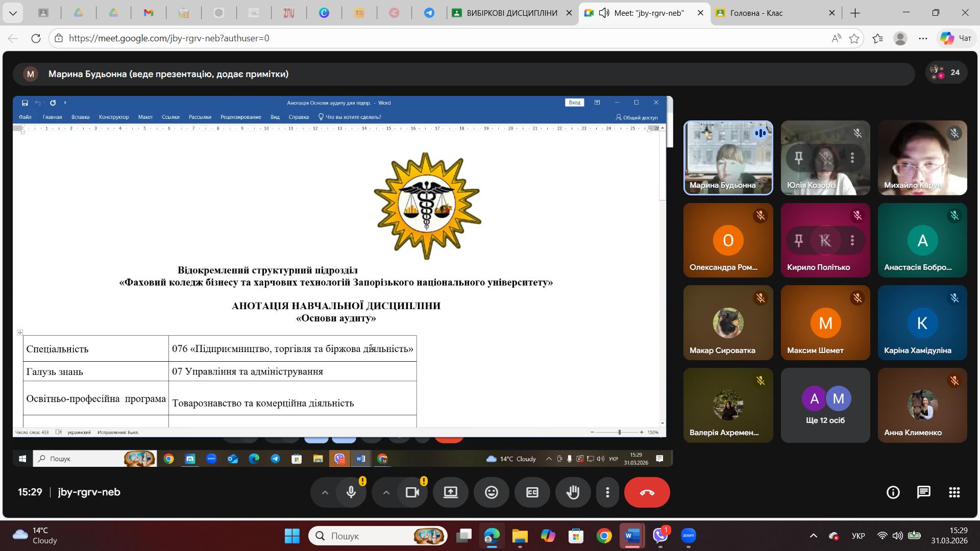Viewport: 980px width, 551px height.
Task: Open the 24 participants list
Action: (x=946, y=73)
